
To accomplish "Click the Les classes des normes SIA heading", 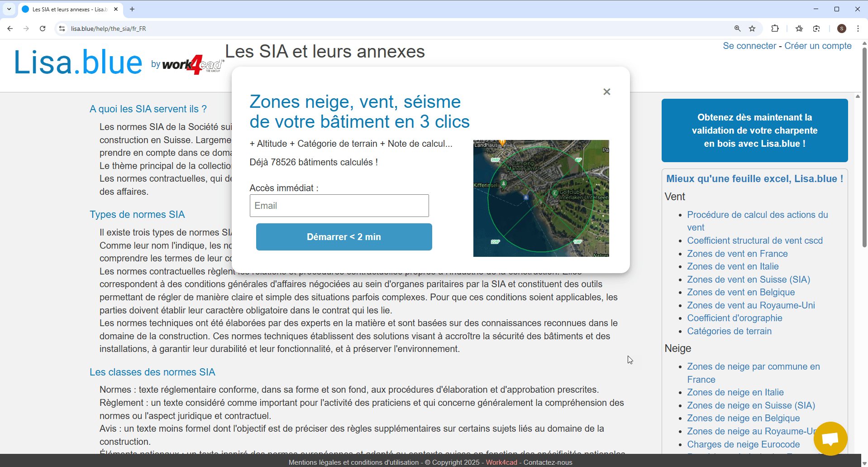I will coord(152,372).
